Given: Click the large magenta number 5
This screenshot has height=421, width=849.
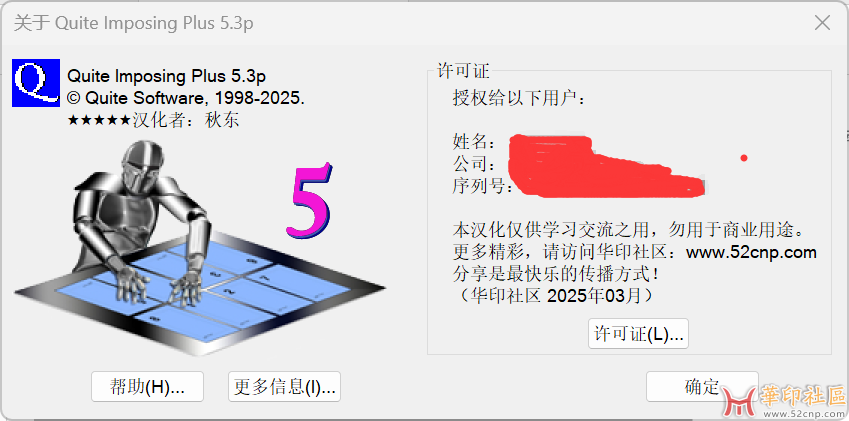Looking at the screenshot, I should tap(309, 200).
